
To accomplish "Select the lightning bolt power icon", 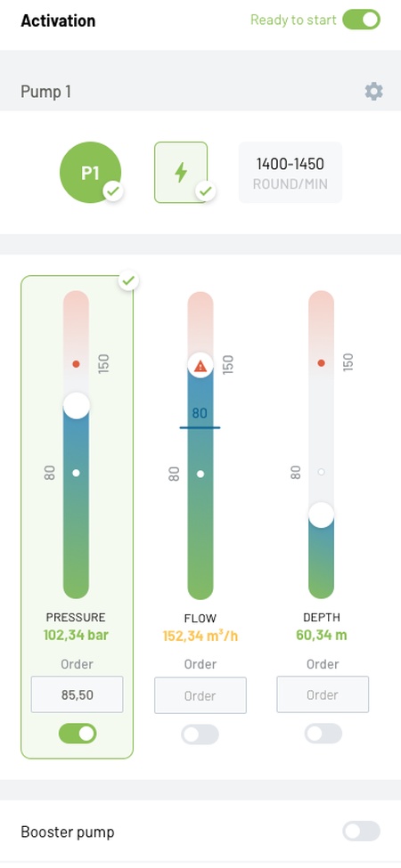I will [x=181, y=172].
